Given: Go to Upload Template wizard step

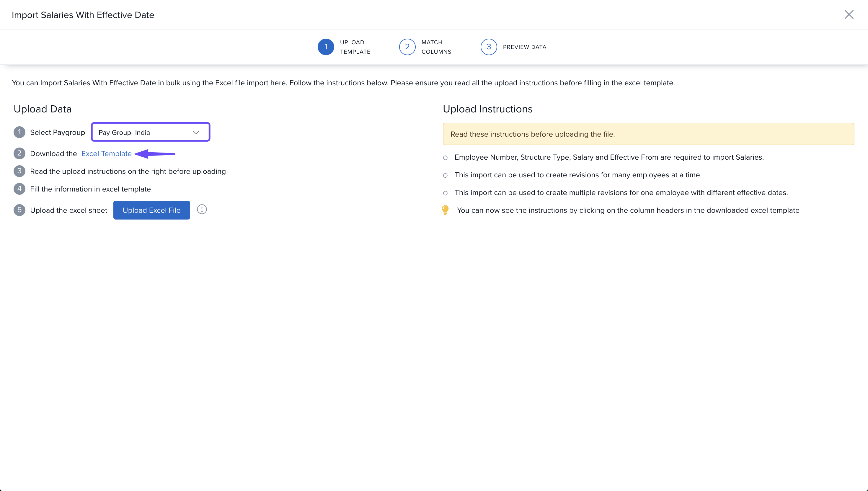Looking at the screenshot, I should [x=355, y=47].
